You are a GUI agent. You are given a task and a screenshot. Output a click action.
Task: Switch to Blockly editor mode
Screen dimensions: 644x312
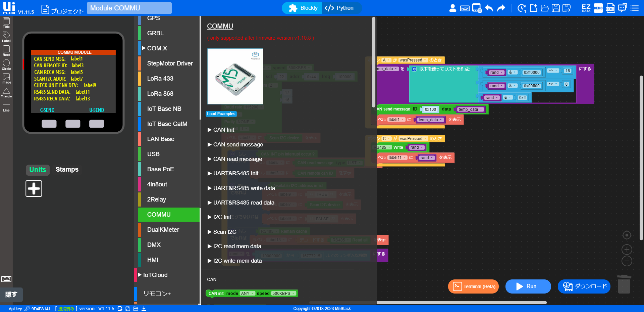coord(303,8)
